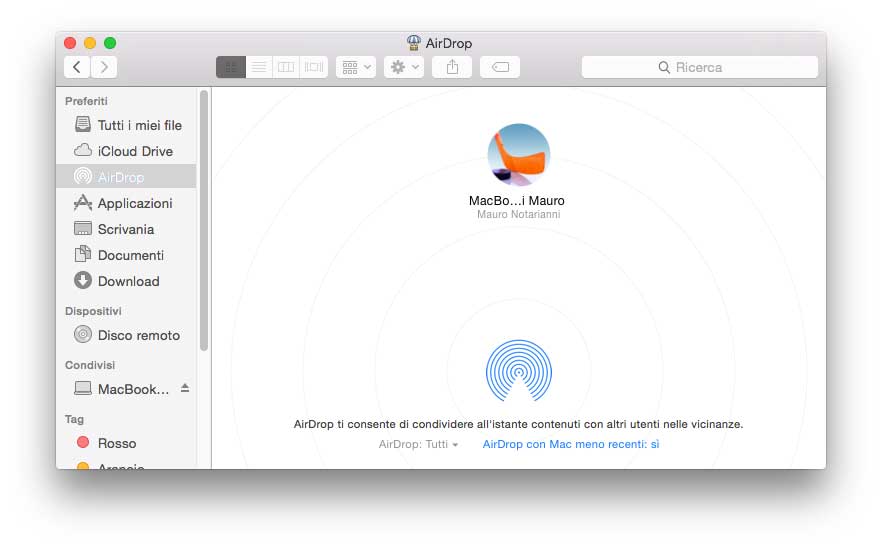Viewport: 882px width, 549px height.
Task: Click the Edit Tags toolbar button
Action: click(x=500, y=68)
